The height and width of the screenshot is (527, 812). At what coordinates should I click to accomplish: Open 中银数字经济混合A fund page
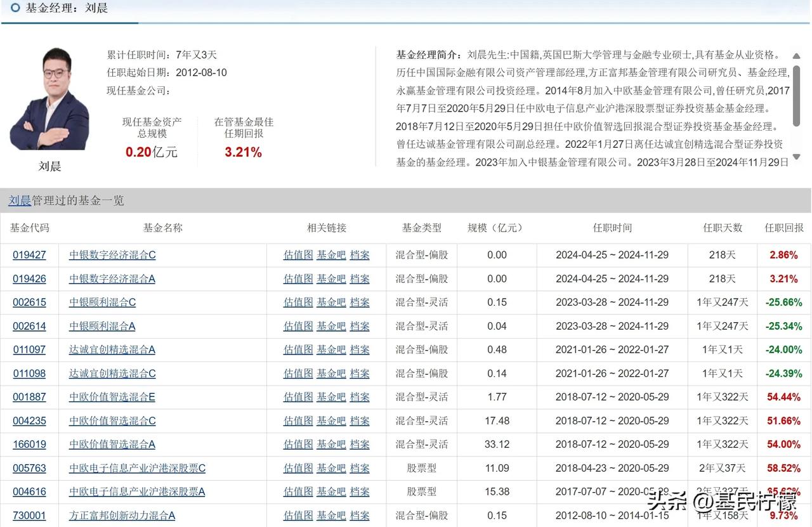click(112, 278)
